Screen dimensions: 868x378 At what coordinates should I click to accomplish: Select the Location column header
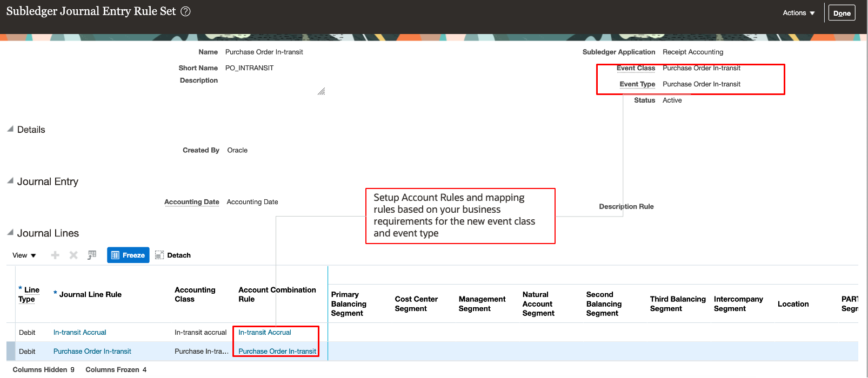[793, 304]
